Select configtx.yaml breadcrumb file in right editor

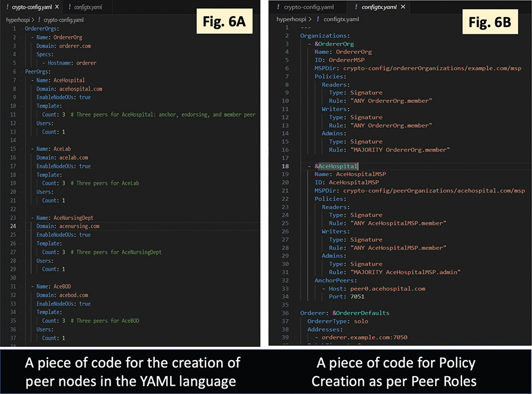(341, 19)
